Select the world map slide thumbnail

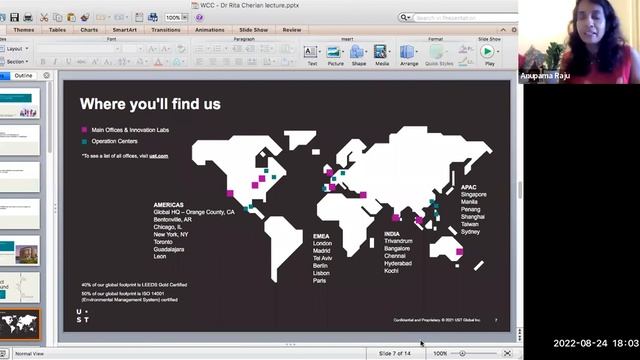(x=20, y=324)
